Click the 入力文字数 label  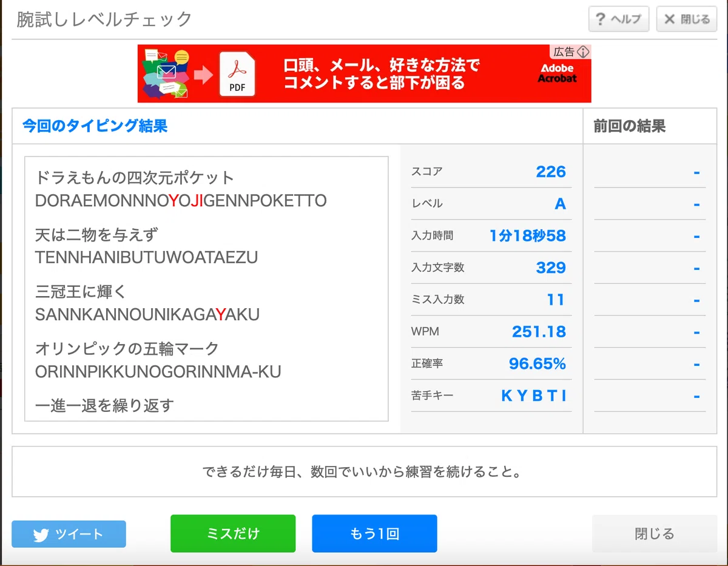coord(437,268)
